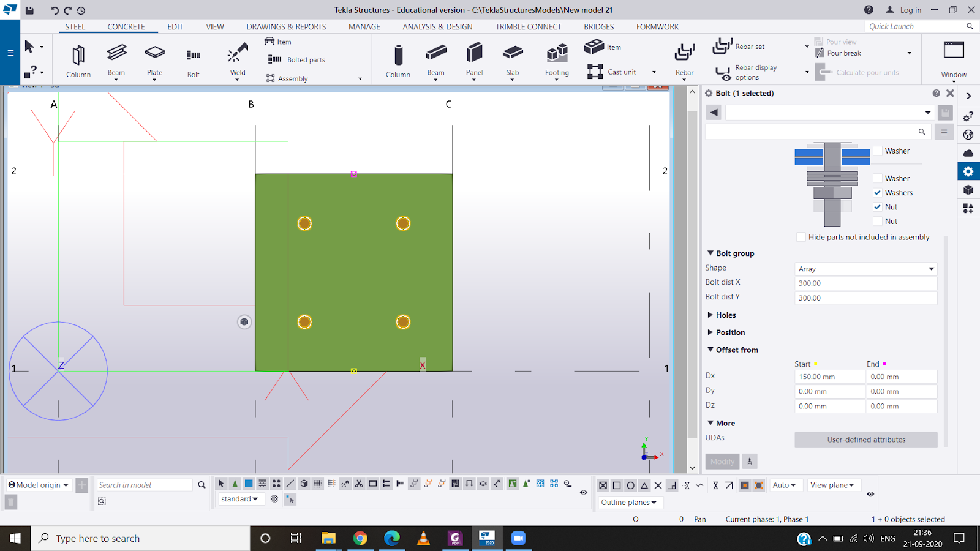Open the Assembly tool
This screenshot has width=980, height=551.
(x=287, y=78)
